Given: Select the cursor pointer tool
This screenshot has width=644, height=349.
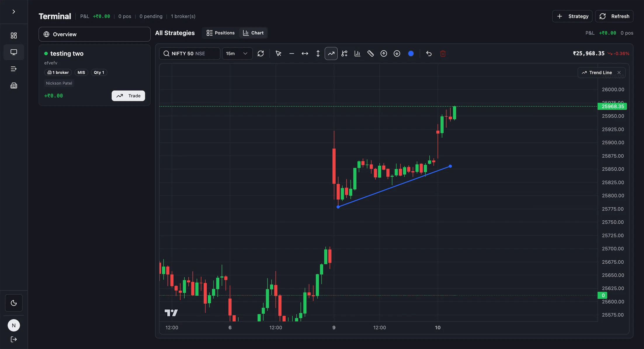Looking at the screenshot, I should (278, 53).
